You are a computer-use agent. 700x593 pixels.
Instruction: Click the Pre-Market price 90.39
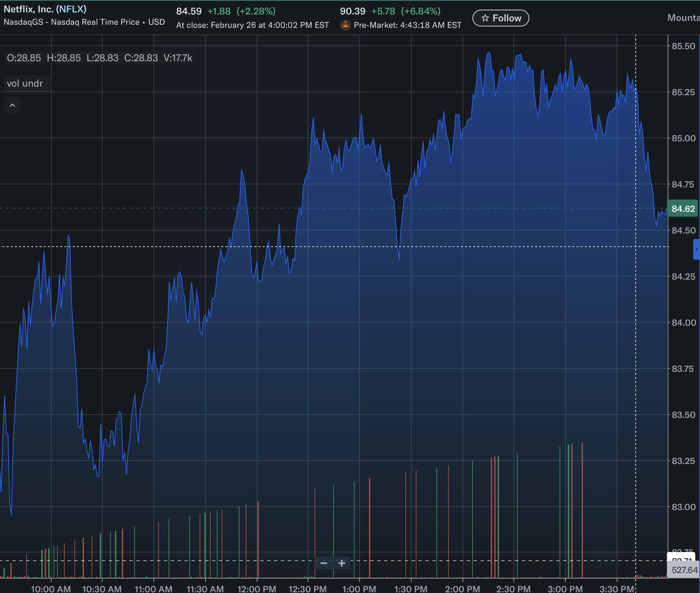352,11
